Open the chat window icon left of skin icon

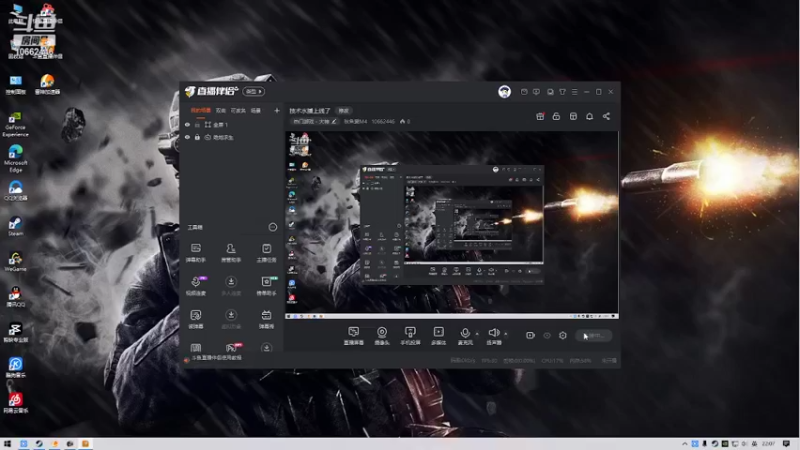click(x=550, y=92)
